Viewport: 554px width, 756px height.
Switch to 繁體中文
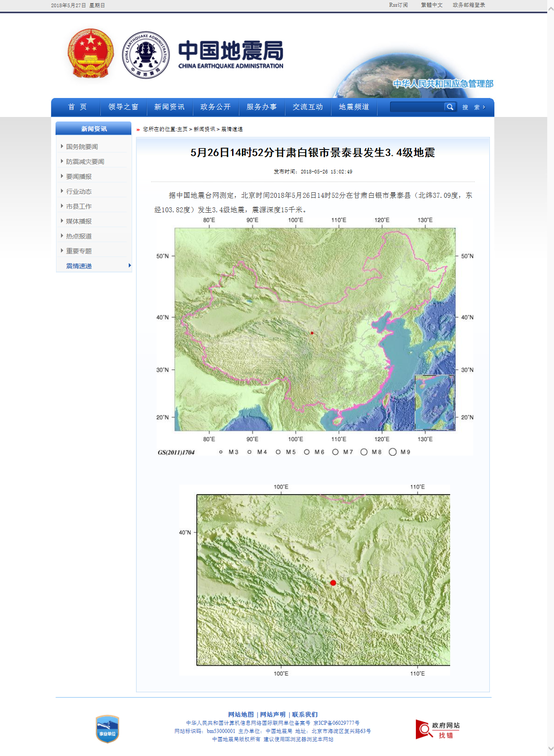[x=432, y=5]
